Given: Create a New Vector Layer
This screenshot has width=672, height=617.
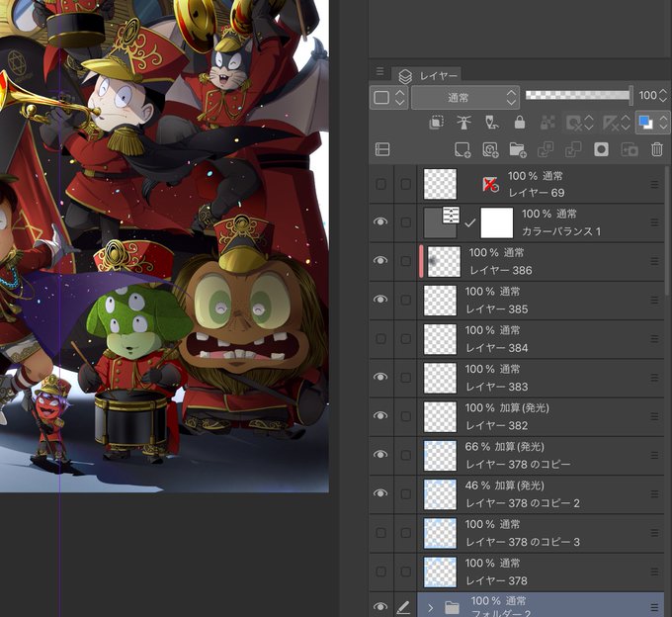Looking at the screenshot, I should 490,149.
